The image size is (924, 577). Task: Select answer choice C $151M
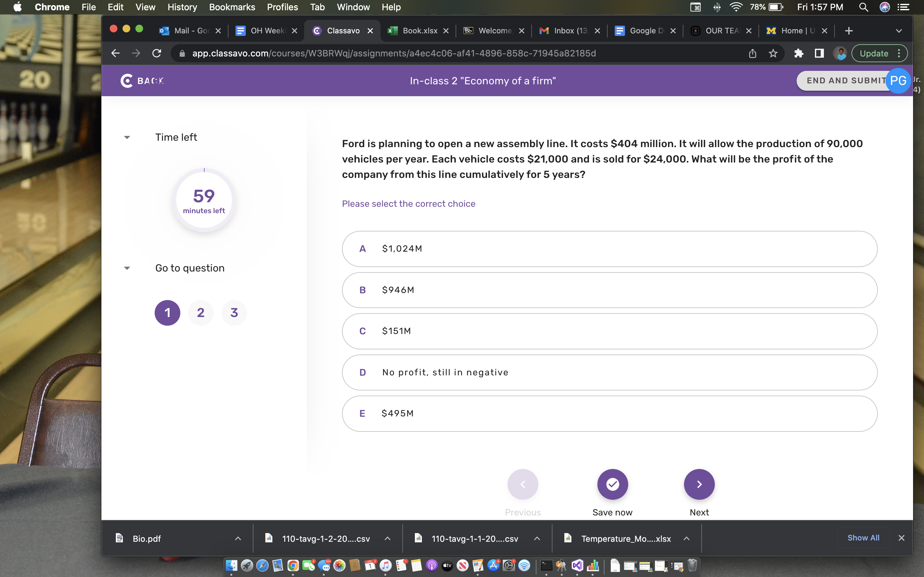(609, 331)
